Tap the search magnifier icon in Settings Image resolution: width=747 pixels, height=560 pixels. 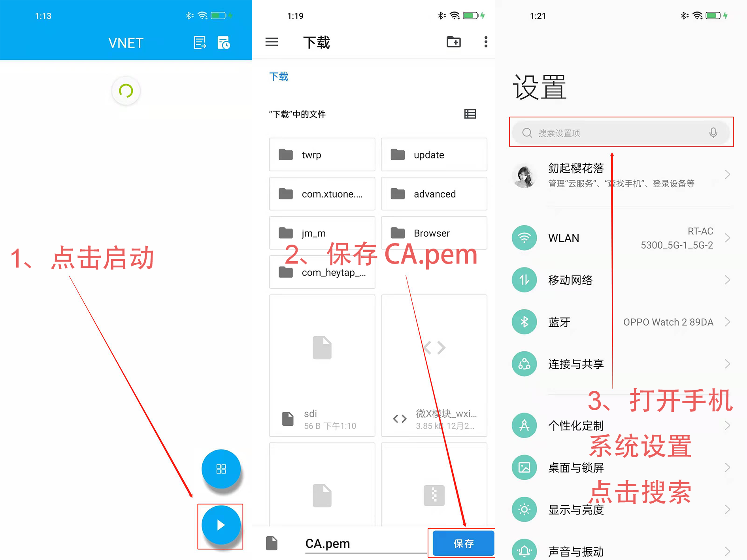(527, 133)
